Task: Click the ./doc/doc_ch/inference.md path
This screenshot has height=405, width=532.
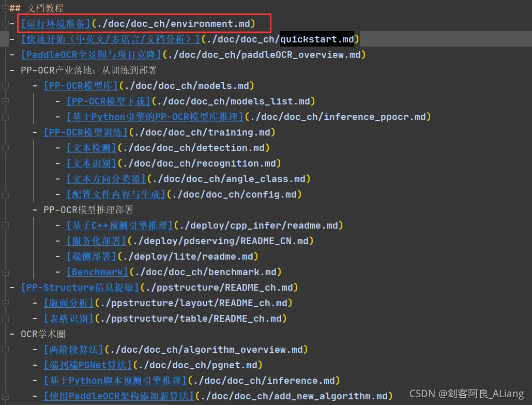Action: coord(264,381)
